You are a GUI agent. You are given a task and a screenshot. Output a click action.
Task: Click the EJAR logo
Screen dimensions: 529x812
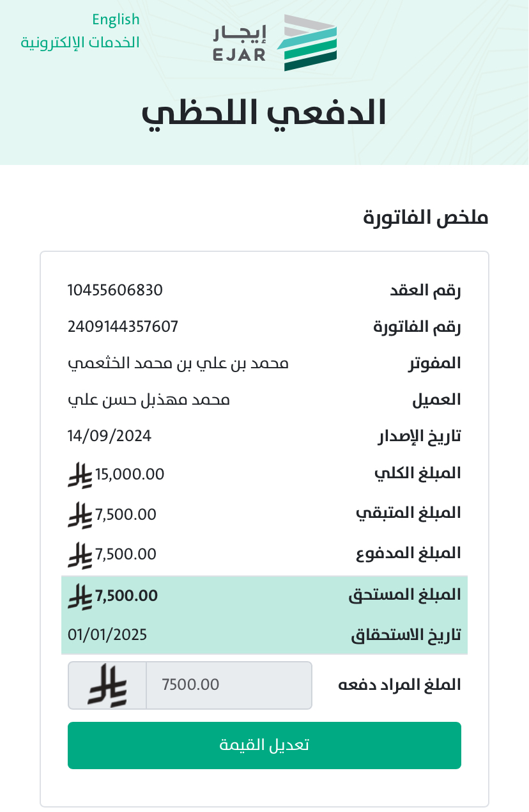pyautogui.click(x=275, y=42)
